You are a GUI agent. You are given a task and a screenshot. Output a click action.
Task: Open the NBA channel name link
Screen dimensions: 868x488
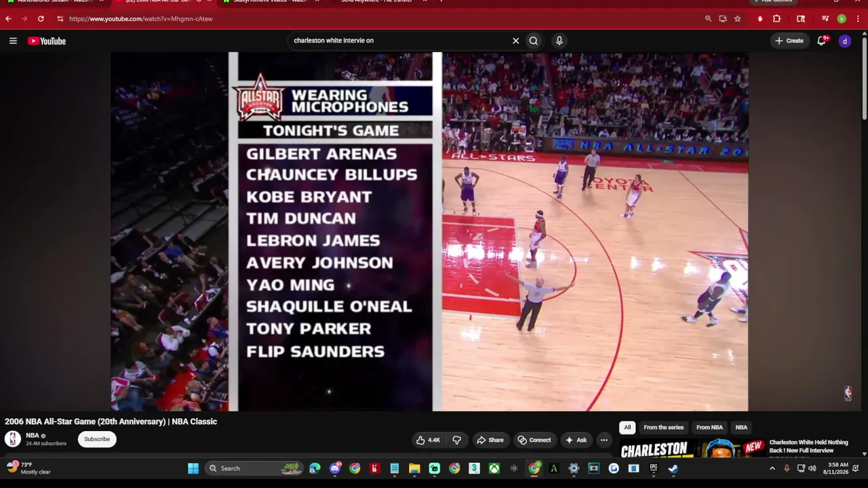point(33,436)
